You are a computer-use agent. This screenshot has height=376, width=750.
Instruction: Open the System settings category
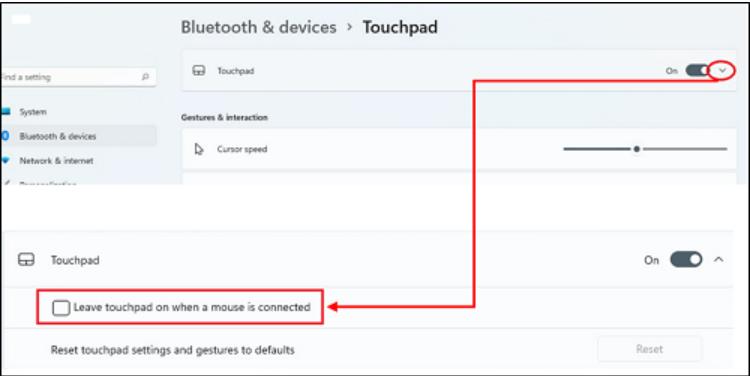(x=33, y=112)
